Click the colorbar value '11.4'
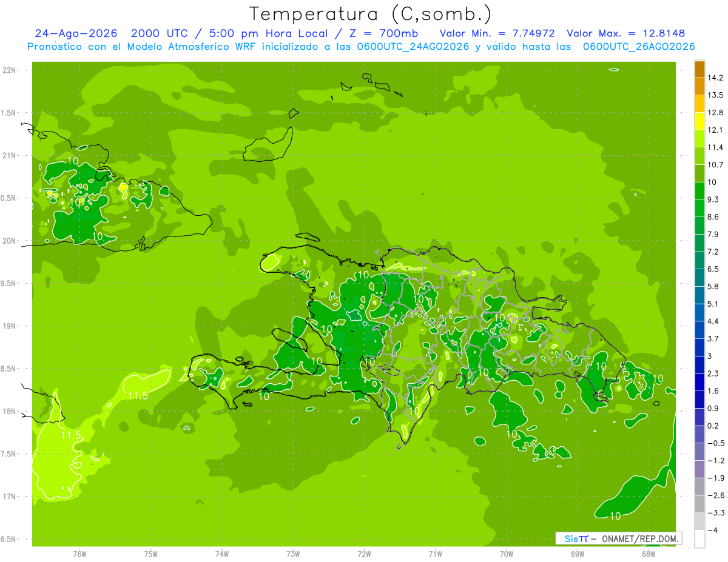The width and height of the screenshot is (728, 562). 715,147
